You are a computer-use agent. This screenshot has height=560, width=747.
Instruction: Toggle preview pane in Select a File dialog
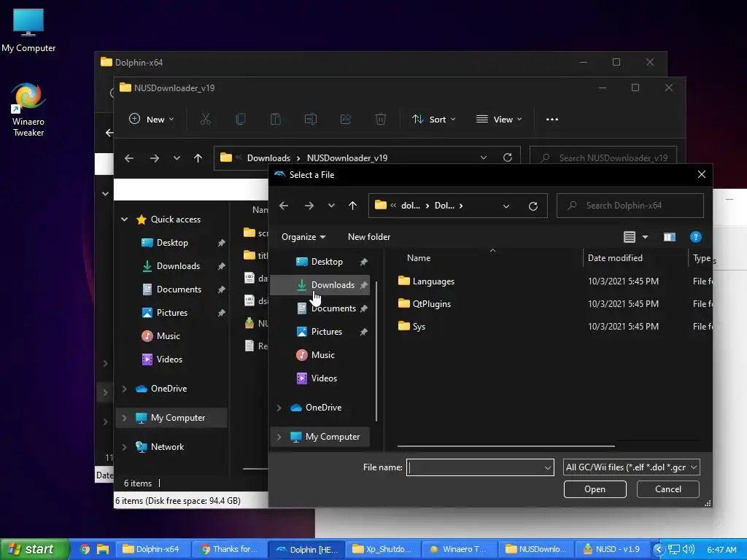coord(670,237)
